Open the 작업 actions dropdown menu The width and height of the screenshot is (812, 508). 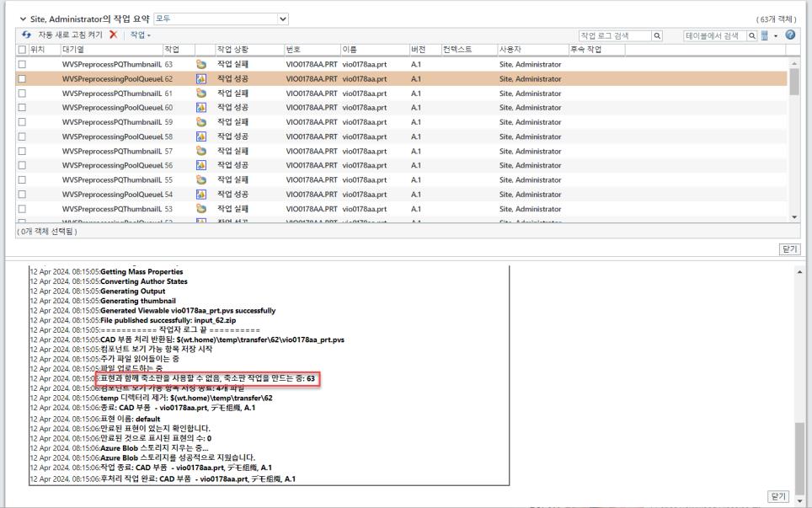[x=140, y=35]
